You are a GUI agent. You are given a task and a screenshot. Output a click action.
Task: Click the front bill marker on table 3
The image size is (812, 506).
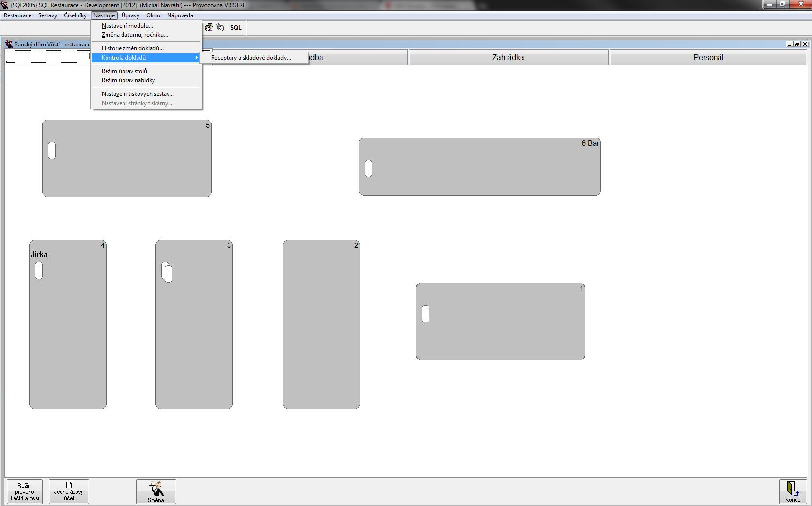[x=169, y=274]
